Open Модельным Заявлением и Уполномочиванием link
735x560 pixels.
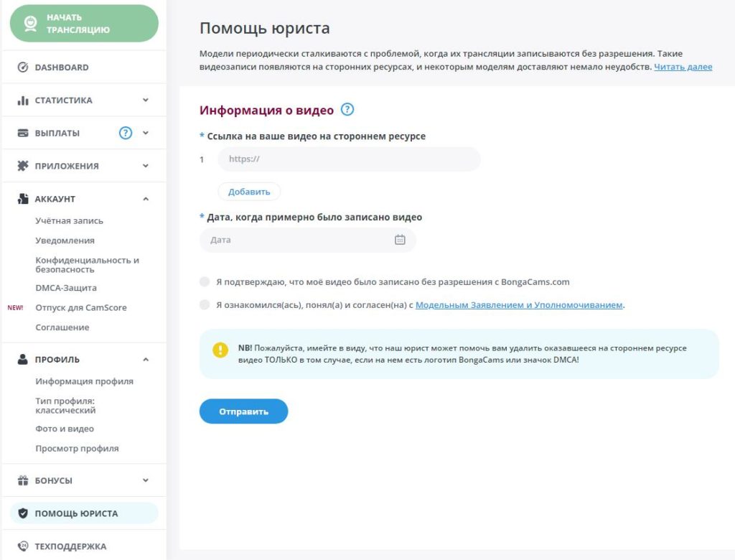[519, 305]
